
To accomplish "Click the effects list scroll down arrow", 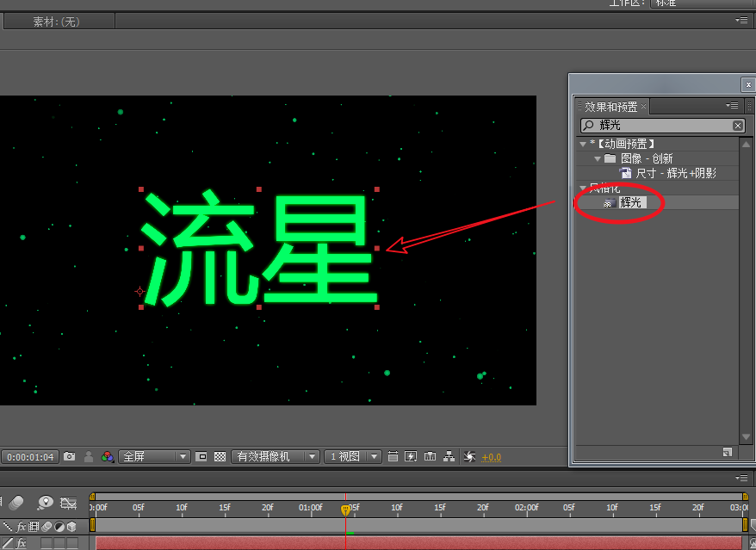I will click(x=746, y=437).
